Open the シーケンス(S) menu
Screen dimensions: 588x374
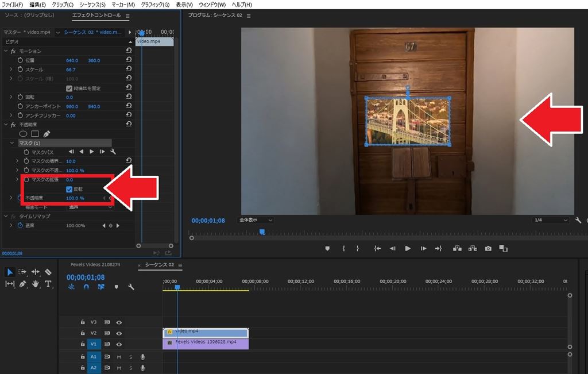point(92,5)
